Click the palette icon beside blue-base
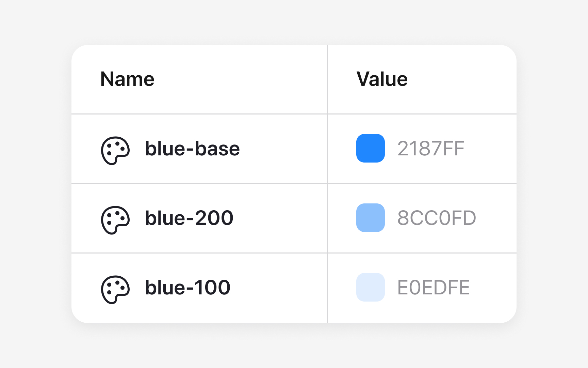This screenshot has height=368, width=588. pos(115,150)
